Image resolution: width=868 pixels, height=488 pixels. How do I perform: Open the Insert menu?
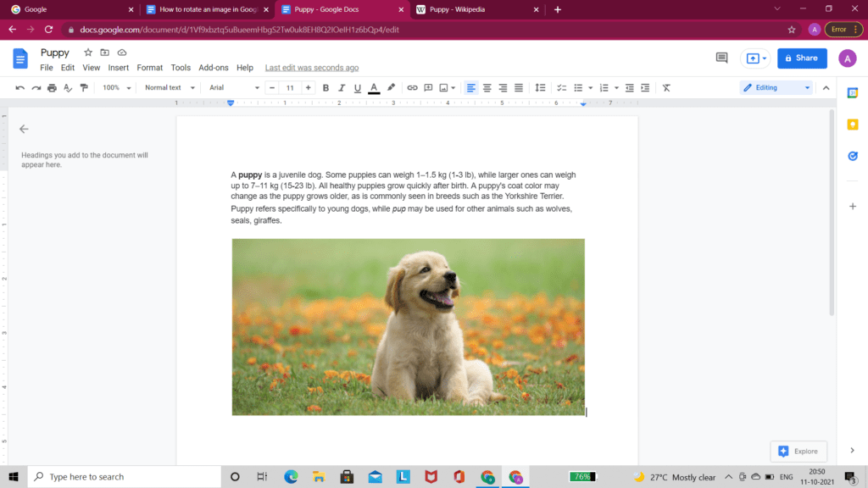(118, 67)
